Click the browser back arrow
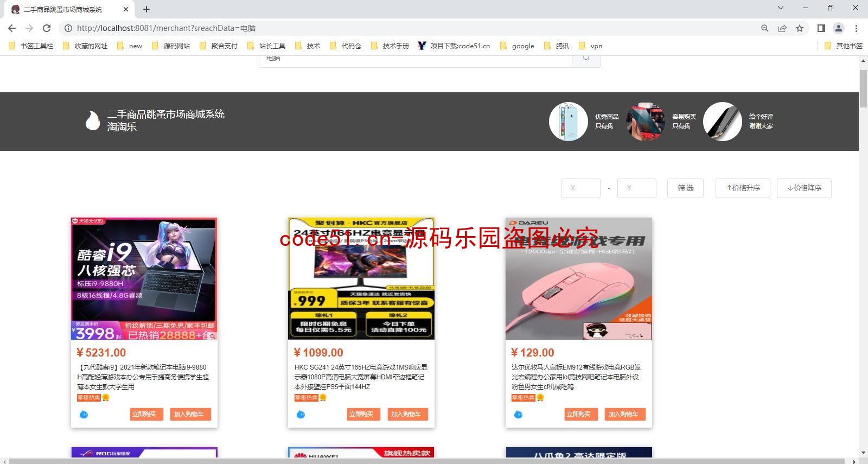The width and height of the screenshot is (868, 464). tap(12, 28)
